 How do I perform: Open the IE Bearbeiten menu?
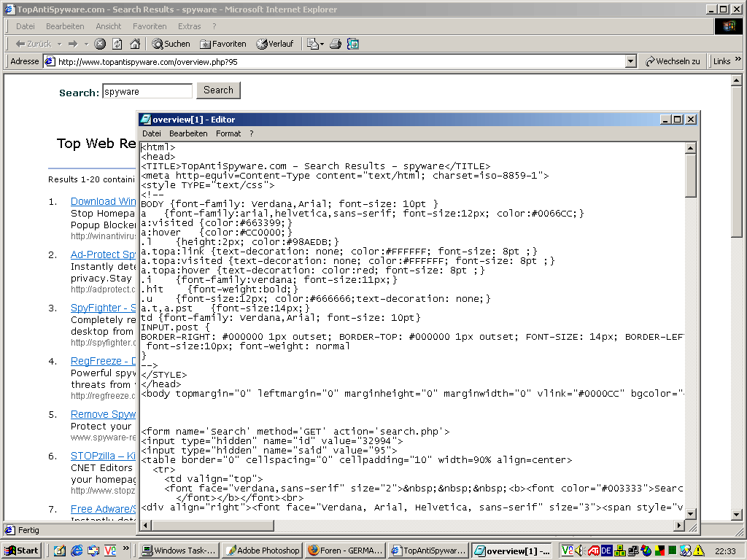click(x=65, y=26)
